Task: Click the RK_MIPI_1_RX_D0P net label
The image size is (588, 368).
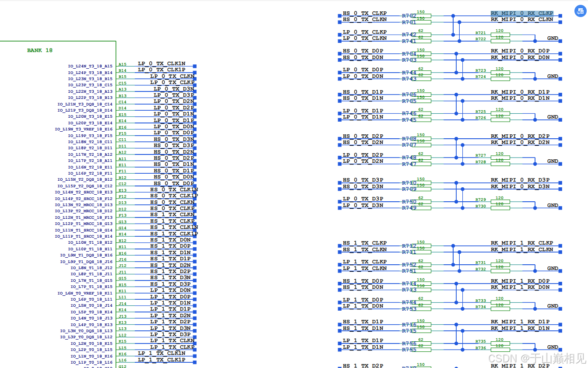Action: pyautogui.click(x=520, y=281)
